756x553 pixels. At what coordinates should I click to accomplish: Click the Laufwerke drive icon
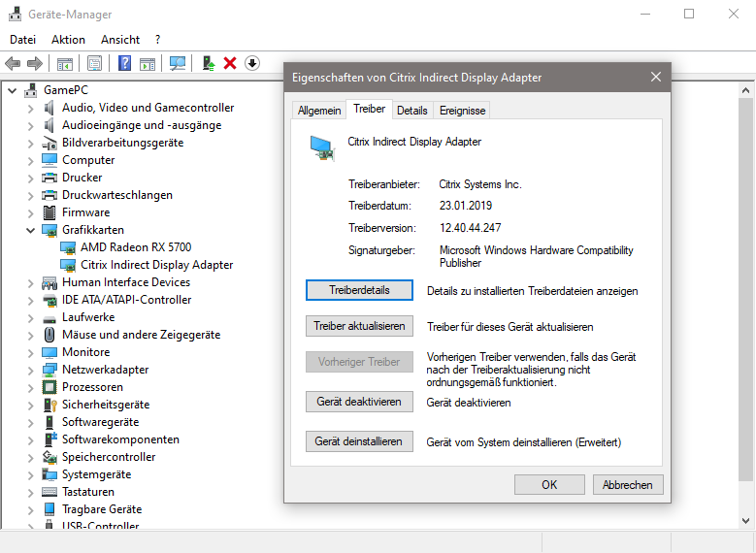coord(49,318)
